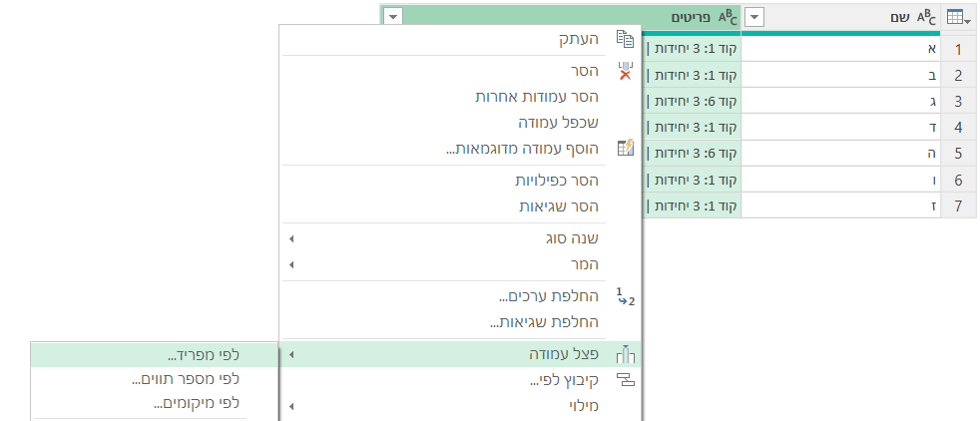Image resolution: width=980 pixels, height=421 pixels.
Task: Choose לפי מפריד... from the split submenu
Action: (x=204, y=354)
